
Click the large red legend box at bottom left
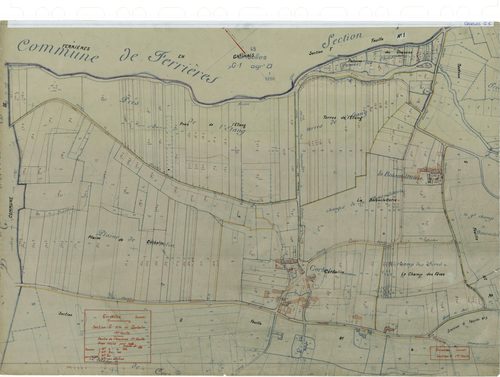(x=118, y=336)
